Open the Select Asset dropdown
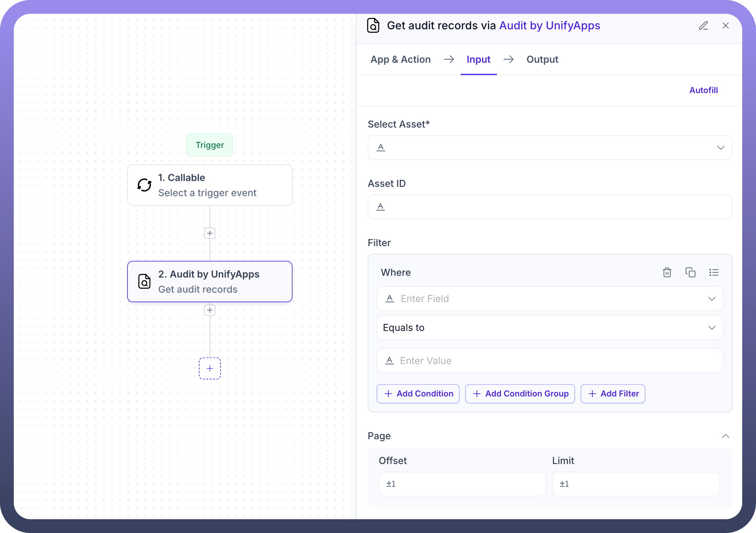This screenshot has width=756, height=533. [x=550, y=148]
